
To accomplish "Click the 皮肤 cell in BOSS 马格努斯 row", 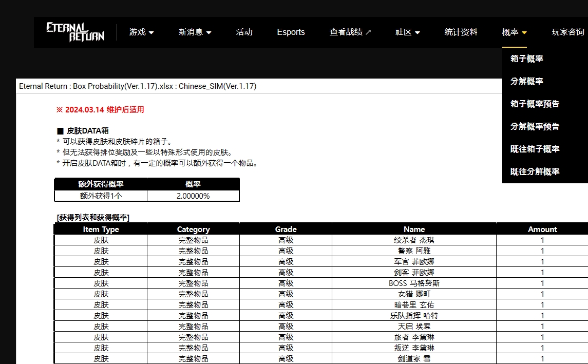I will (x=101, y=283).
